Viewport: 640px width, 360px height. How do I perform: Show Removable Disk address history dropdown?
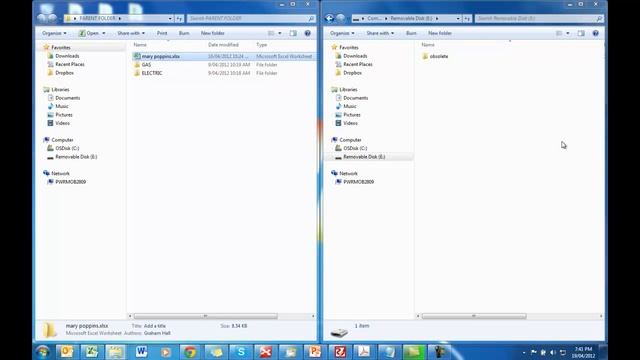[458, 18]
